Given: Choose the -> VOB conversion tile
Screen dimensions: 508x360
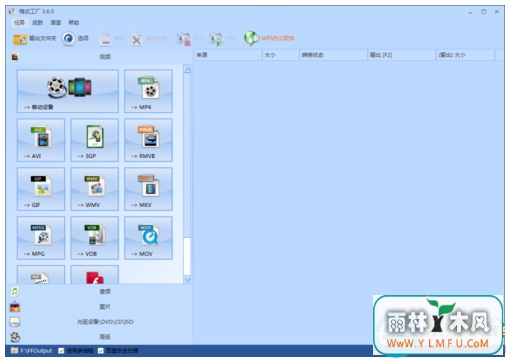Looking at the screenshot, I should point(94,238).
